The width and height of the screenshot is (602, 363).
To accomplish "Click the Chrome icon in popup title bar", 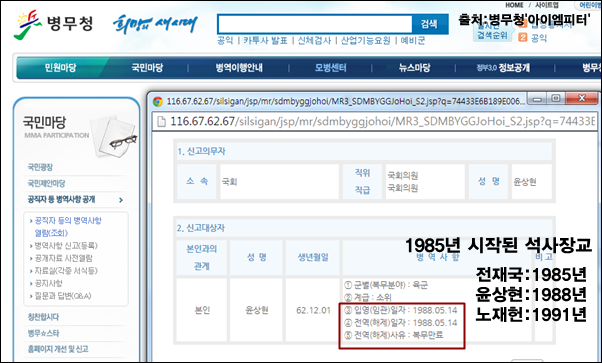I will (x=158, y=101).
